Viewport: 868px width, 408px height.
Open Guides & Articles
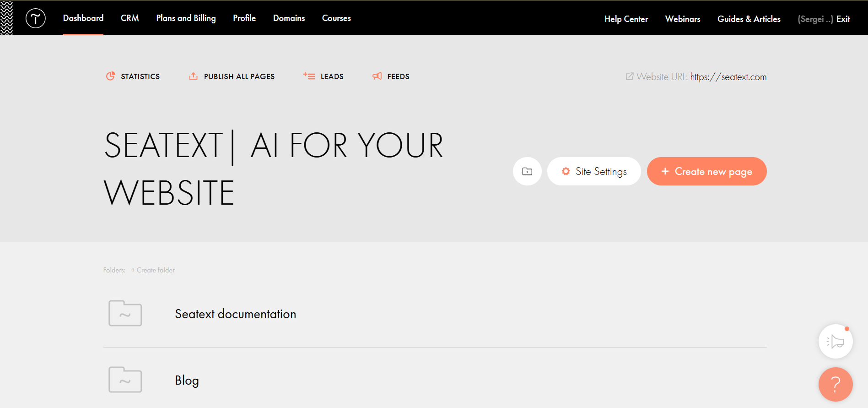749,19
